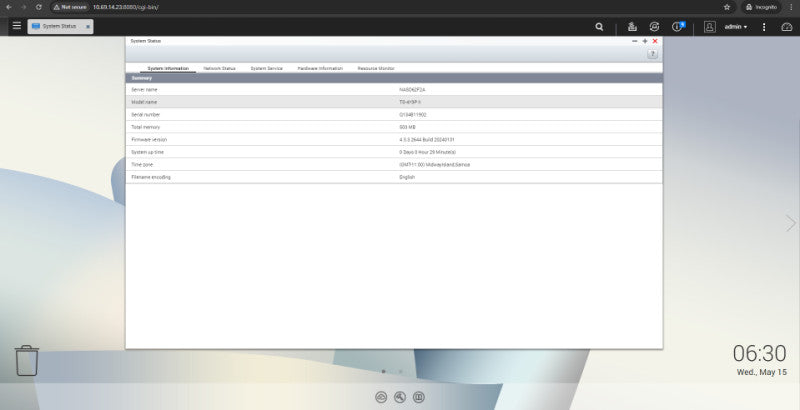Open event notifications info icon
This screenshot has height=410, width=800.
click(x=678, y=27)
